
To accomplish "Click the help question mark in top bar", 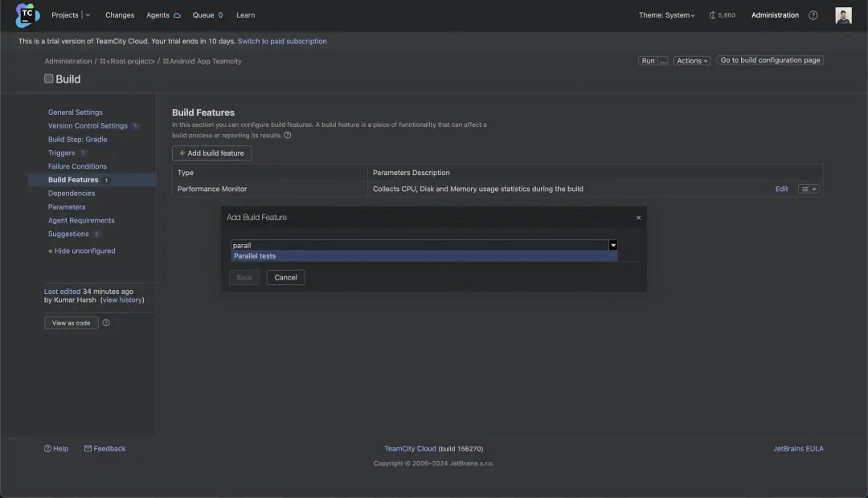I will 813,15.
